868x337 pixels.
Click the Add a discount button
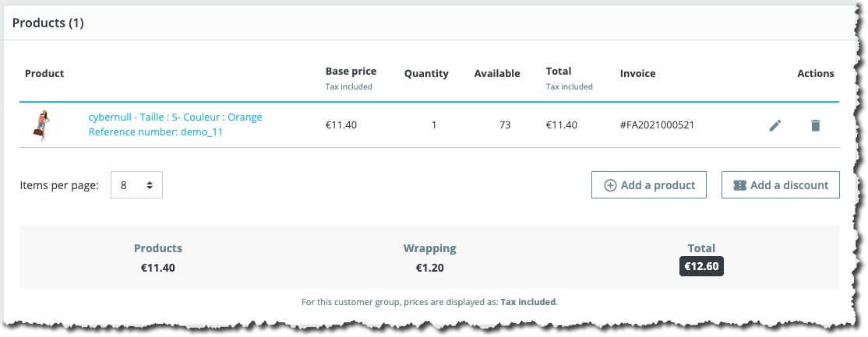tap(781, 184)
